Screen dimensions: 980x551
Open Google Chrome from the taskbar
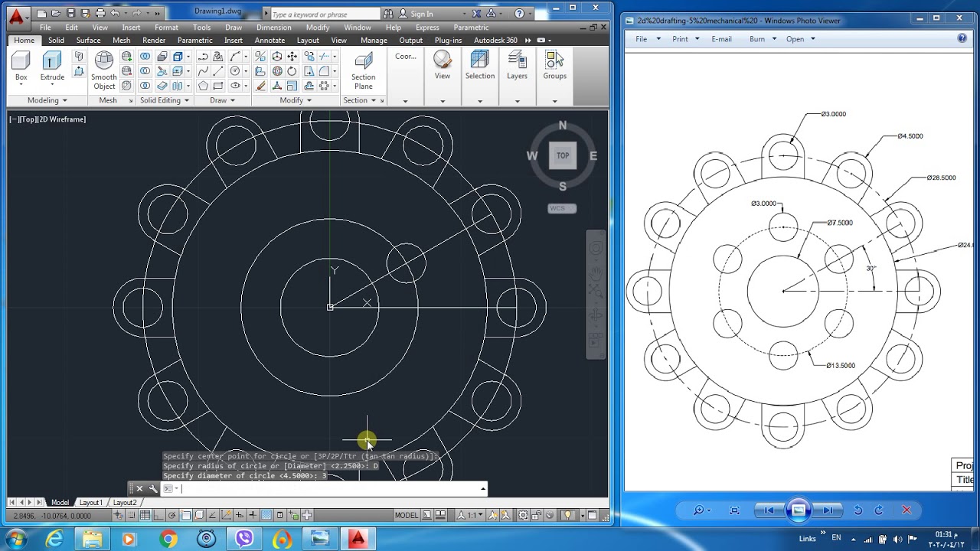(x=168, y=540)
